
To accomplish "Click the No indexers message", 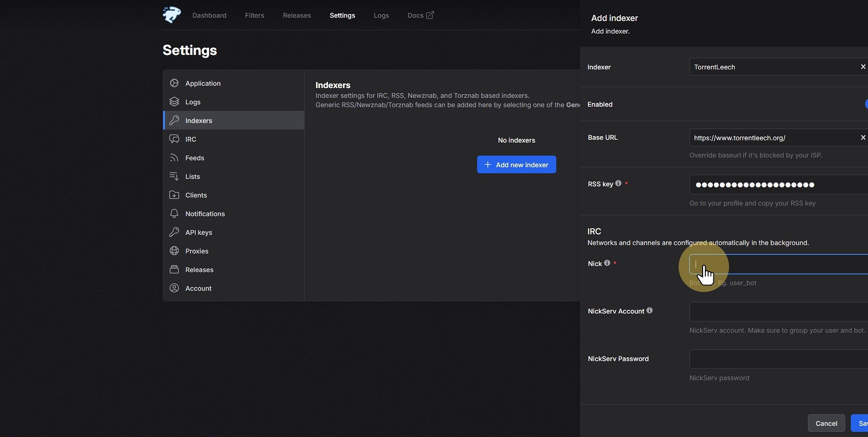I will coord(516,140).
